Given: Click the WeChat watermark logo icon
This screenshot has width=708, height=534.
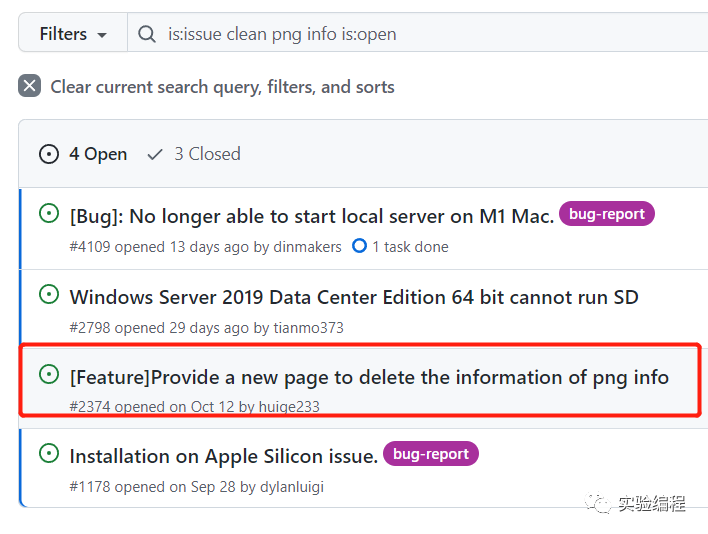Looking at the screenshot, I should click(x=600, y=503).
